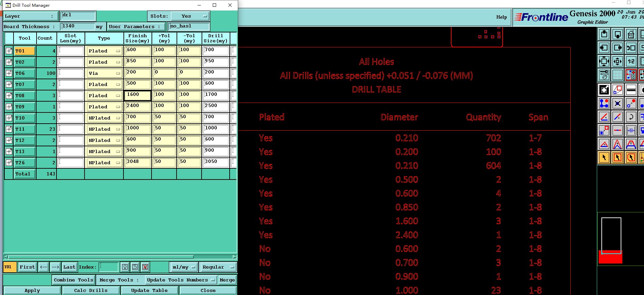Select the diagonal red-blue line icon
The image size is (644, 295).
(618, 117)
